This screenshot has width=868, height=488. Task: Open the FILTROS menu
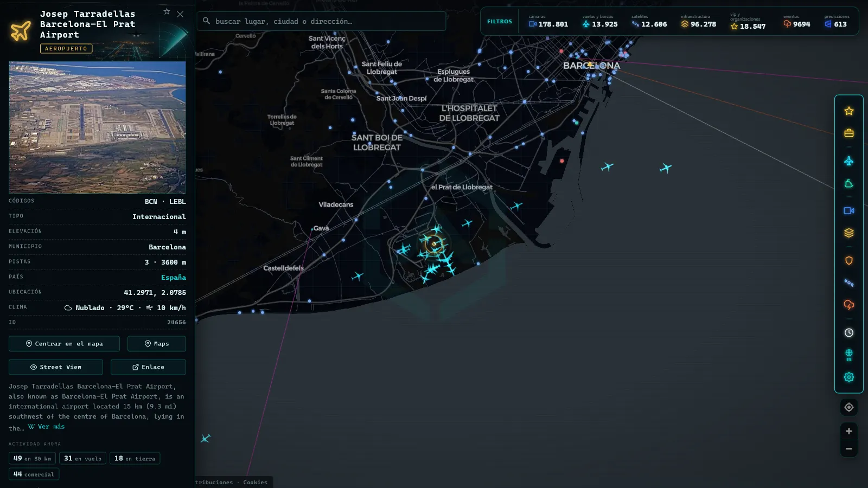coord(500,22)
